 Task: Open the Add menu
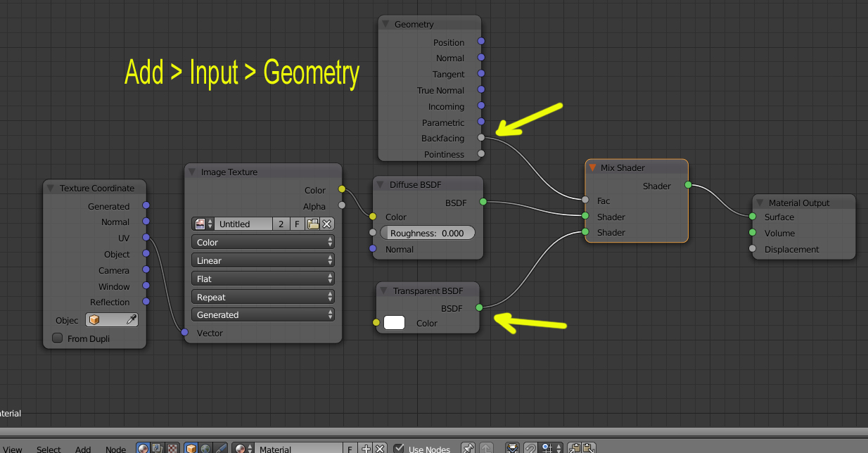tap(83, 449)
